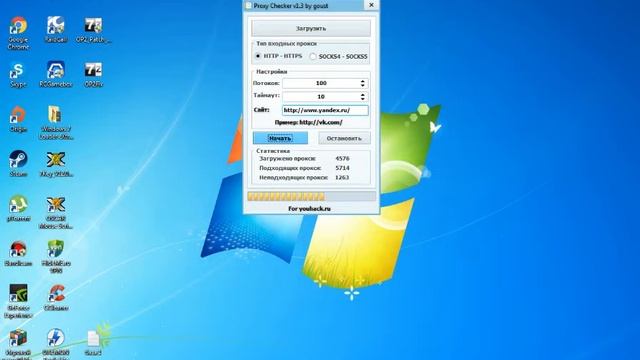Open the blue shortcut right of Skype
The height and width of the screenshot is (360, 640).
tap(56, 71)
